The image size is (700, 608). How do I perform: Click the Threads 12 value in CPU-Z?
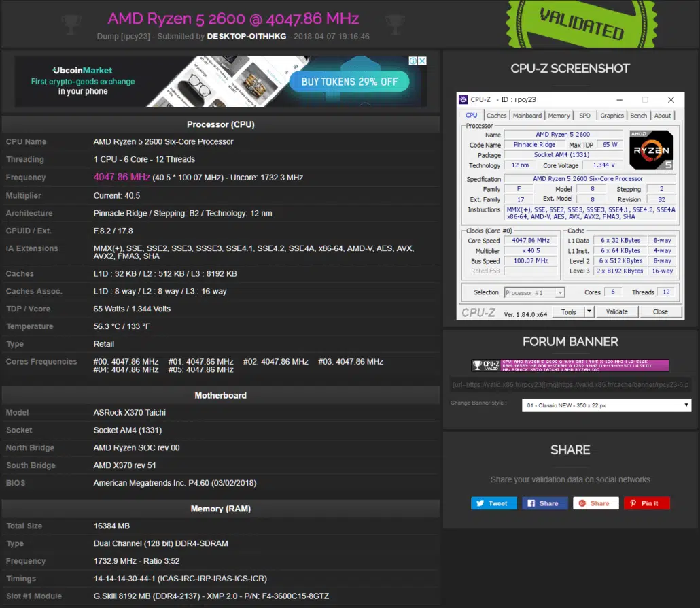pyautogui.click(x=666, y=292)
